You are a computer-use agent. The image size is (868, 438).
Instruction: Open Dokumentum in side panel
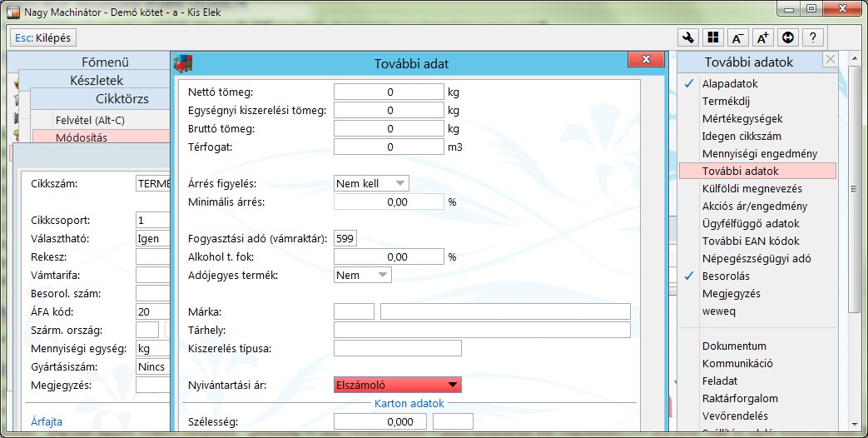[x=734, y=346]
